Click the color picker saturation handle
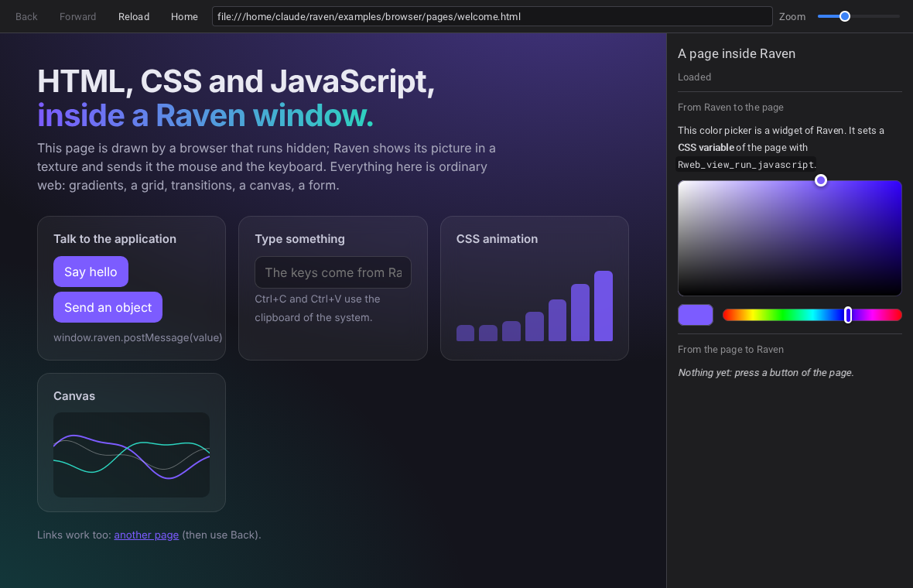 coord(820,180)
